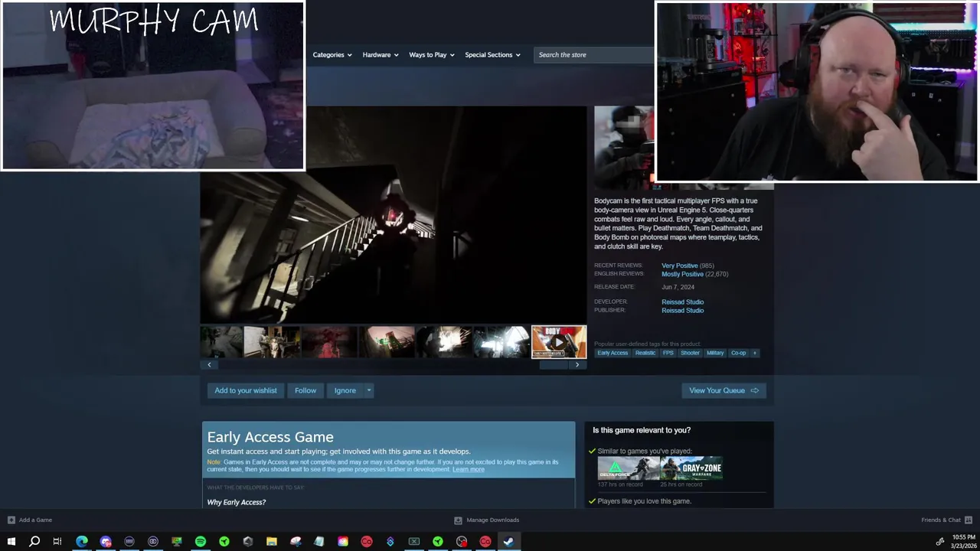Image resolution: width=980 pixels, height=551 pixels.
Task: Open the Categories dropdown menu
Action: (x=332, y=54)
